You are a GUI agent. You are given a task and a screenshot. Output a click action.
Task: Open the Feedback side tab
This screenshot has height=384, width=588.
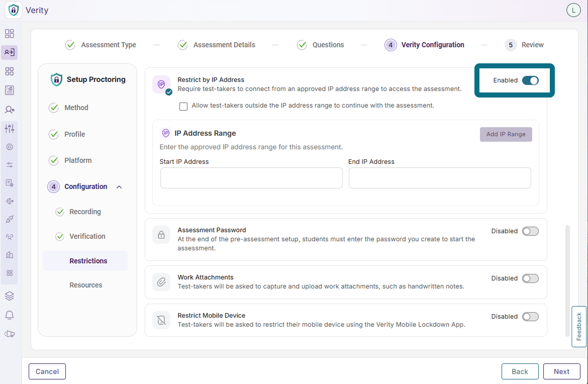(x=578, y=327)
